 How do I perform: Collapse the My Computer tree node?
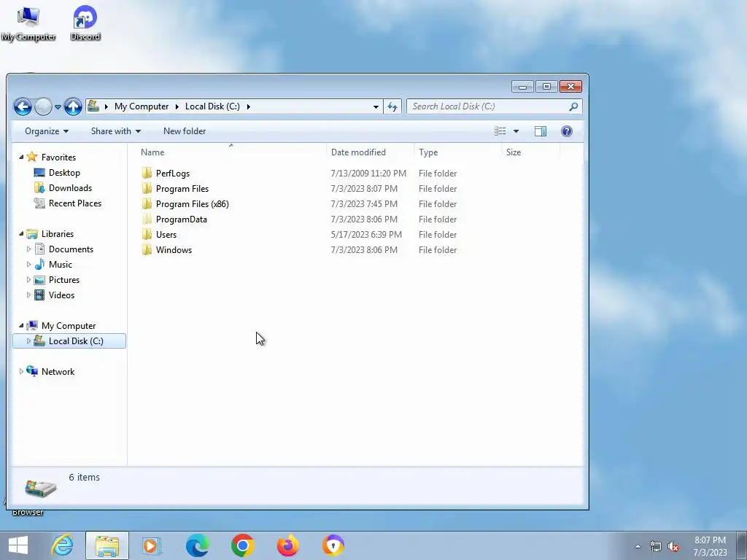(x=21, y=326)
